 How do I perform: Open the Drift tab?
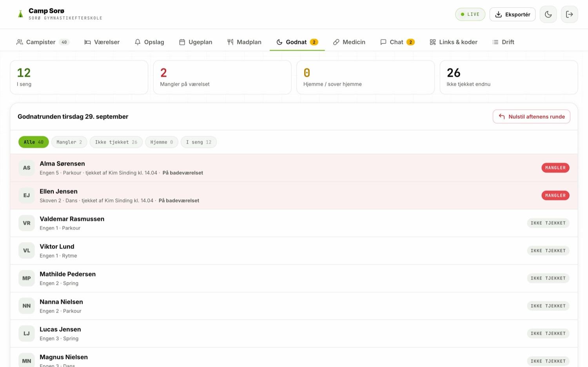[503, 42]
